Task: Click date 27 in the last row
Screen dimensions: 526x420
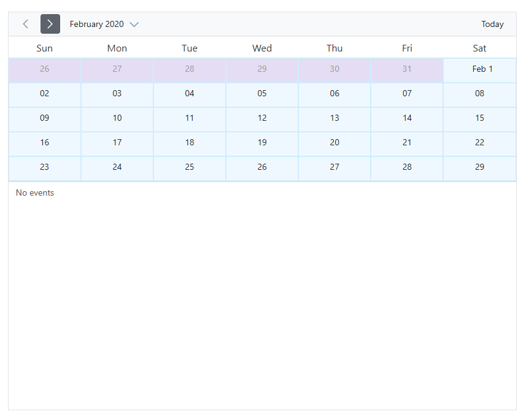Action: coord(335,169)
